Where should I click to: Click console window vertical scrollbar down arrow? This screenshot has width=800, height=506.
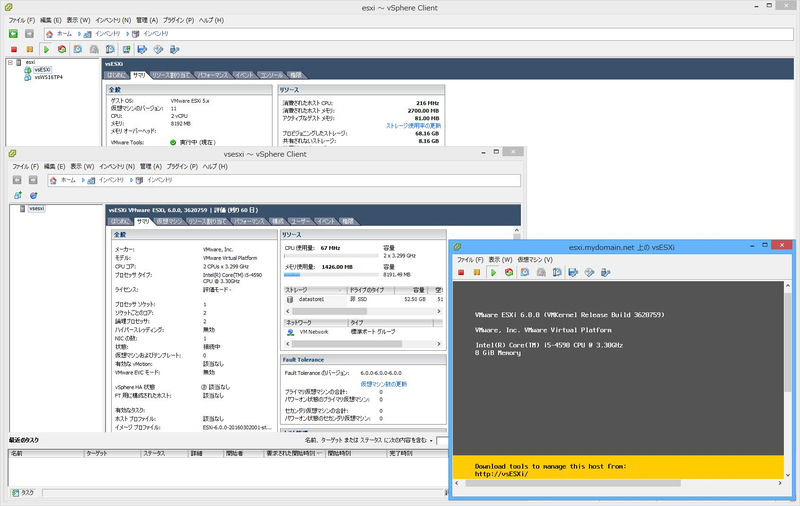click(x=788, y=475)
